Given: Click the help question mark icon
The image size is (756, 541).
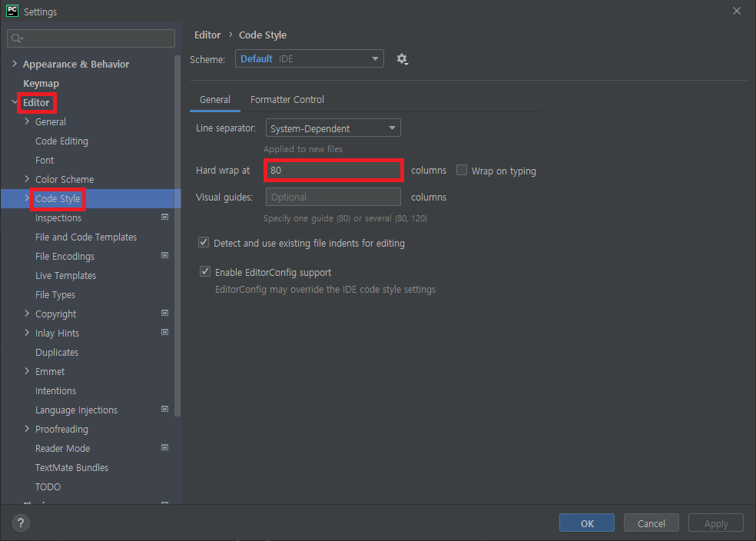Looking at the screenshot, I should tap(21, 523).
